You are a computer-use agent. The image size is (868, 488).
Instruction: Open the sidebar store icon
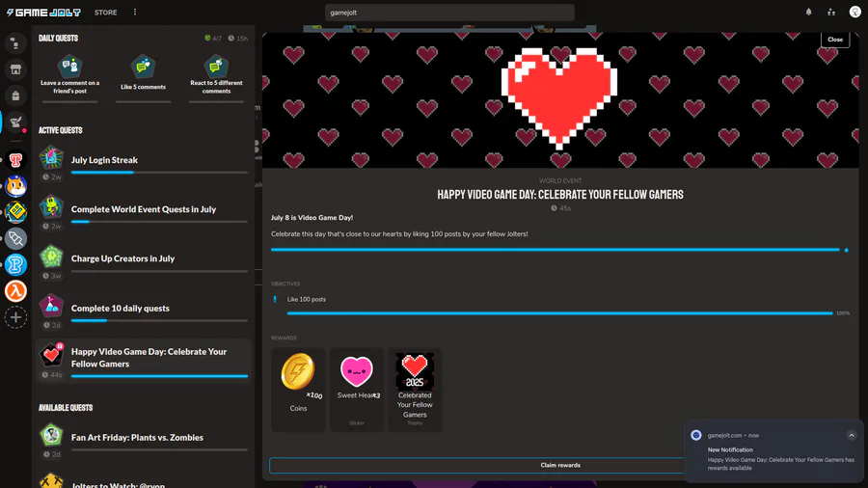click(x=15, y=69)
